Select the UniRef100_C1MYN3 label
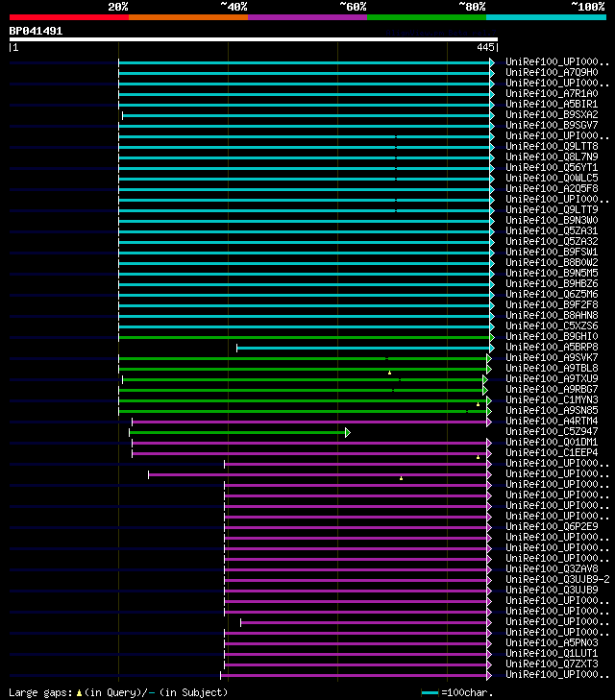This screenshot has width=615, height=700. (552, 399)
